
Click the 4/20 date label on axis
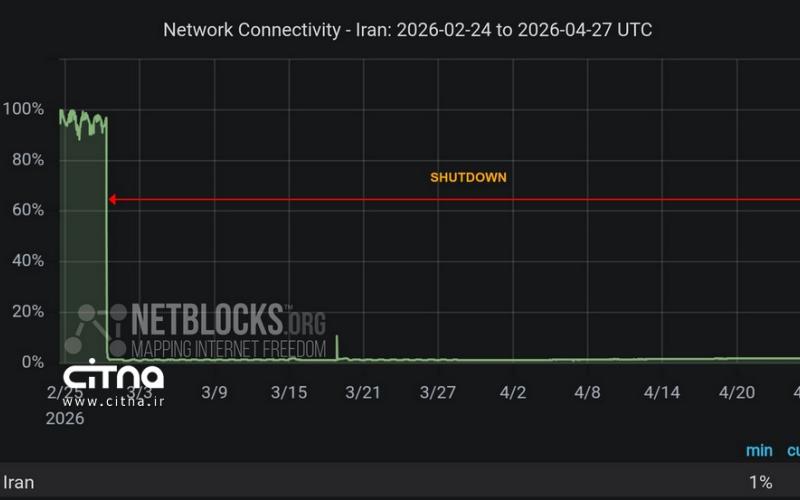pyautogui.click(x=736, y=392)
